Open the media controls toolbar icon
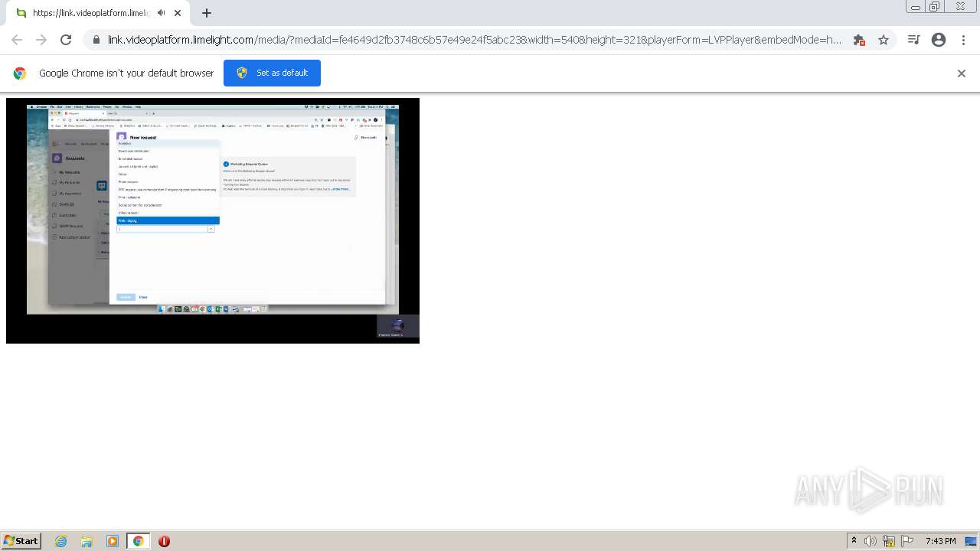The width and height of the screenshot is (980, 551). click(x=913, y=40)
